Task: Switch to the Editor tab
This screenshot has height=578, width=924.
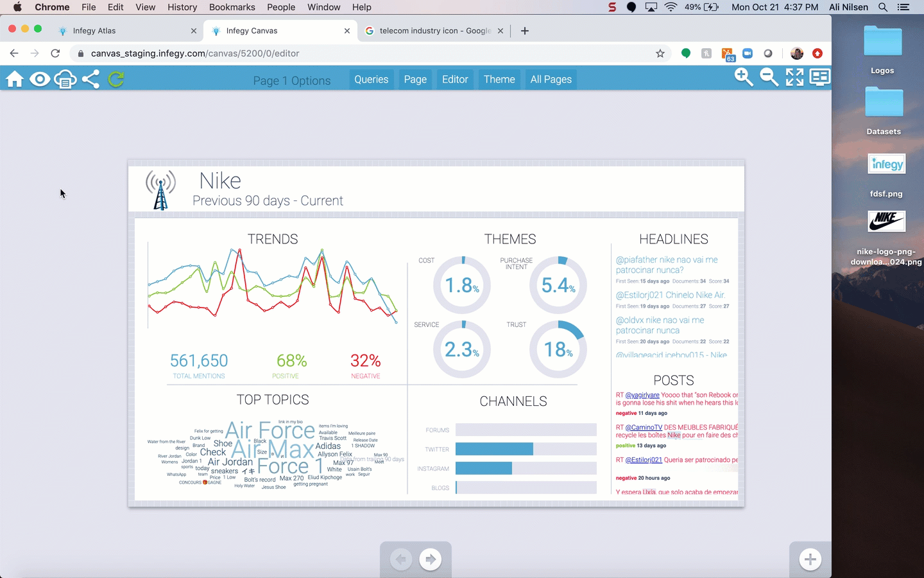Action: pos(455,79)
